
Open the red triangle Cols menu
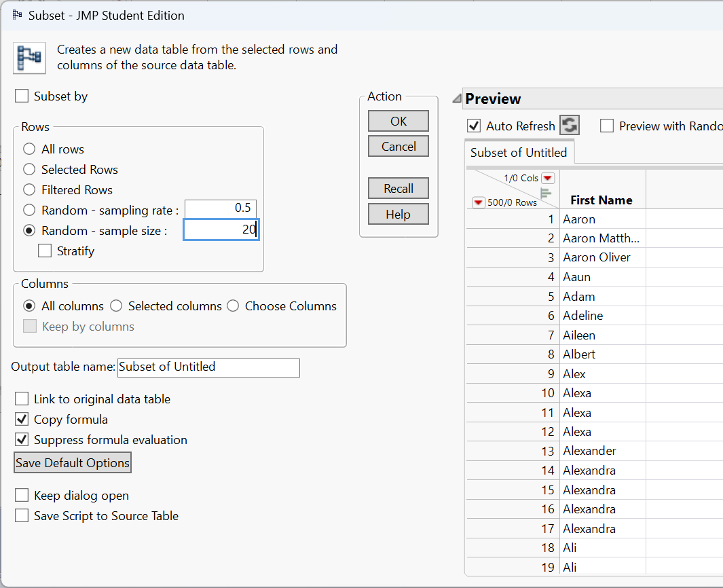pos(548,179)
